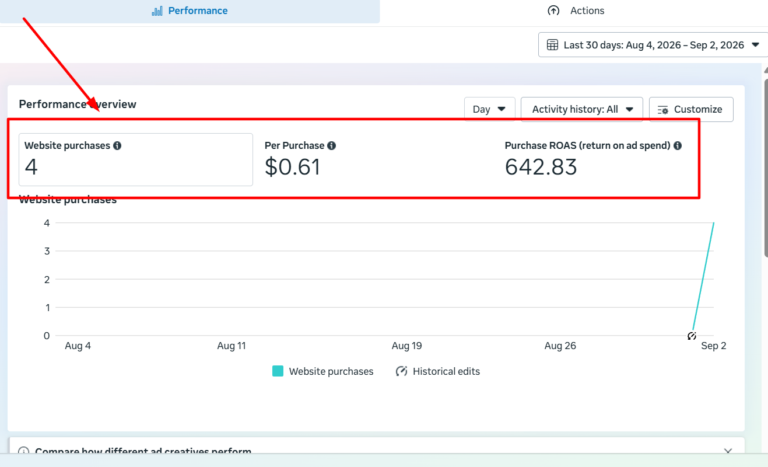This screenshot has width=768, height=467.
Task: Click the Aug 11 axis label
Action: point(231,346)
